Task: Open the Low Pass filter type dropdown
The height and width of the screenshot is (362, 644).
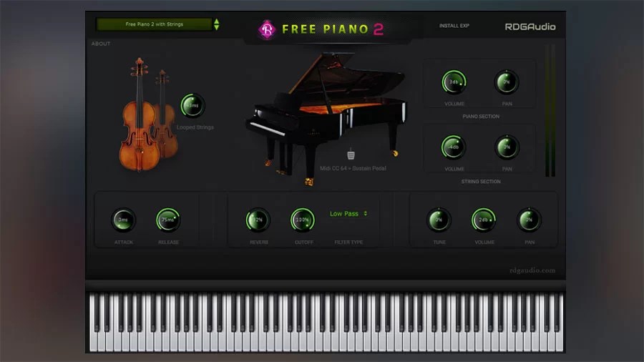Action: [348, 214]
